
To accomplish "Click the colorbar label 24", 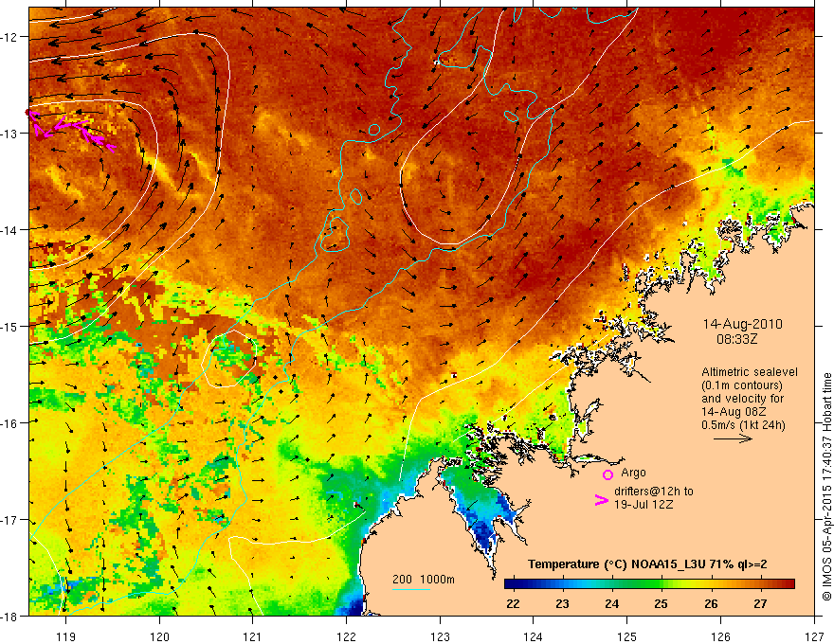I will [611, 603].
